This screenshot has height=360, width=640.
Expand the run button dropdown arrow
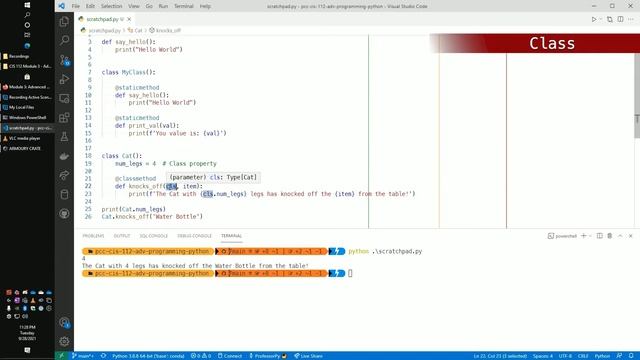[600, 19]
